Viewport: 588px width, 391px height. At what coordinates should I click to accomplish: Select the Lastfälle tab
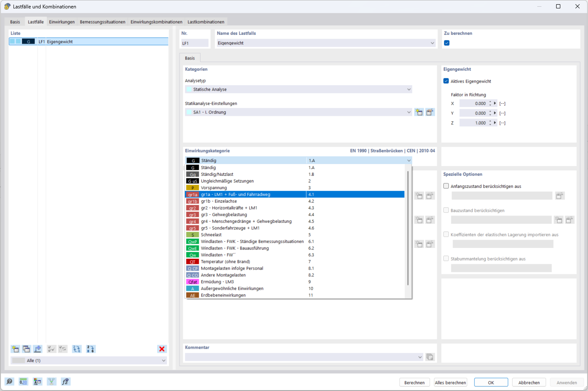tap(36, 22)
